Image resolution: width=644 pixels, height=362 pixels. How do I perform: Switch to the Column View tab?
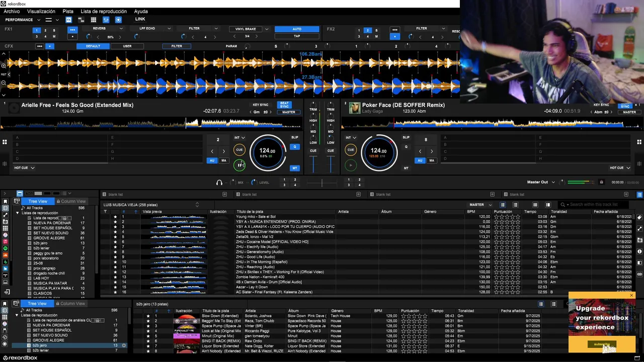click(x=71, y=201)
